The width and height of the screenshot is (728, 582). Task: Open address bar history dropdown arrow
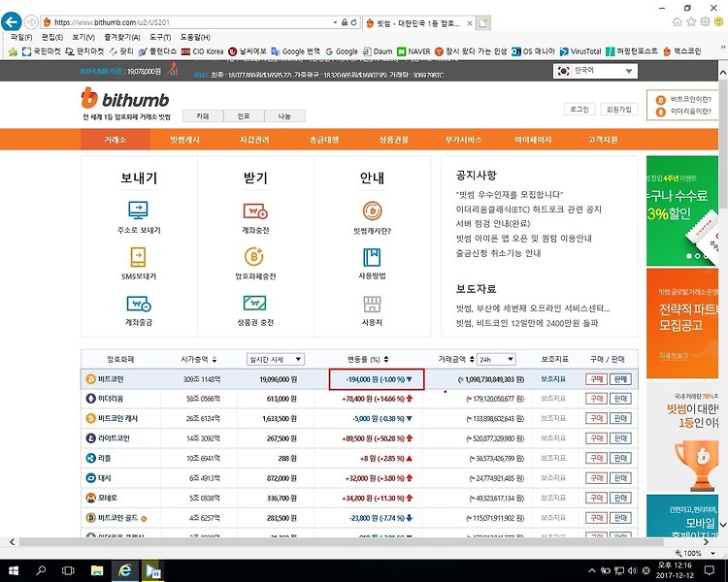pyautogui.click(x=335, y=21)
